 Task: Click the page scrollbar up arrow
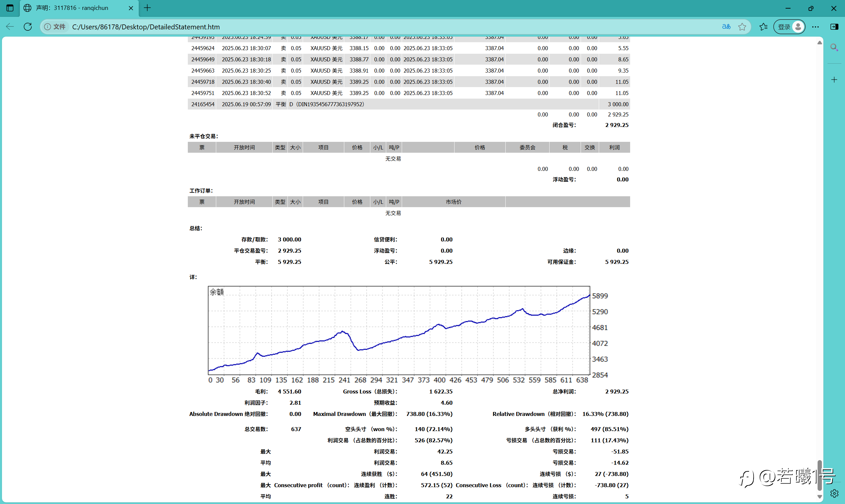[820, 43]
